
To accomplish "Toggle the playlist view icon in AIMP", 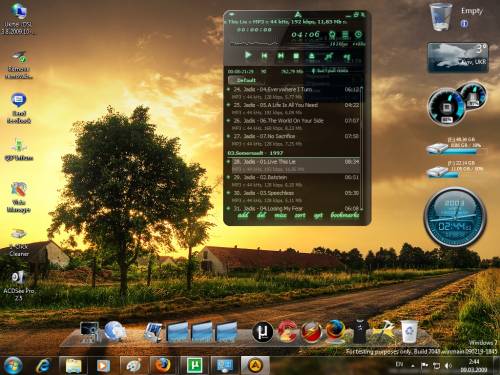I will tap(345, 34).
